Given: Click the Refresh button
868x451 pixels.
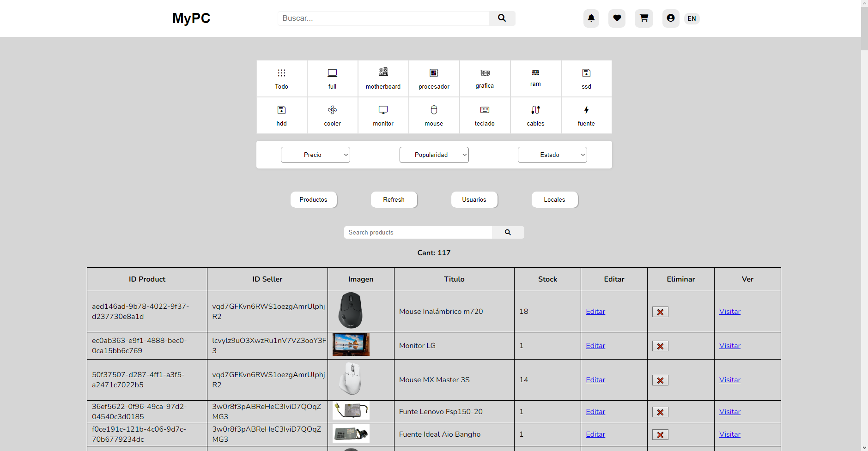Looking at the screenshot, I should pos(394,199).
